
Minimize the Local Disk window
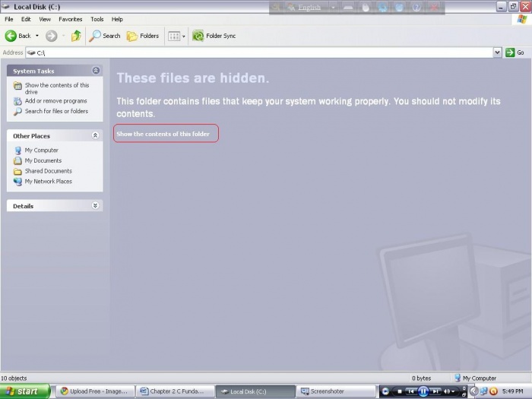502,6
